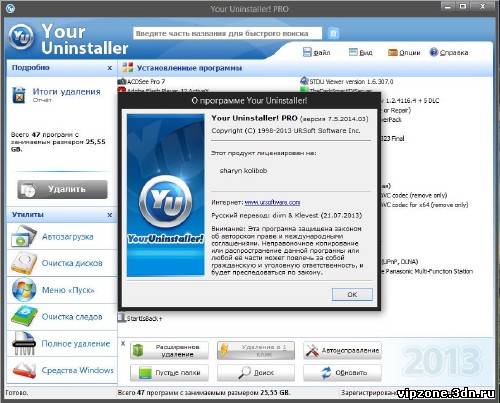Open the Справка help menu
Viewport: 500px width, 403px height.
[x=449, y=52]
